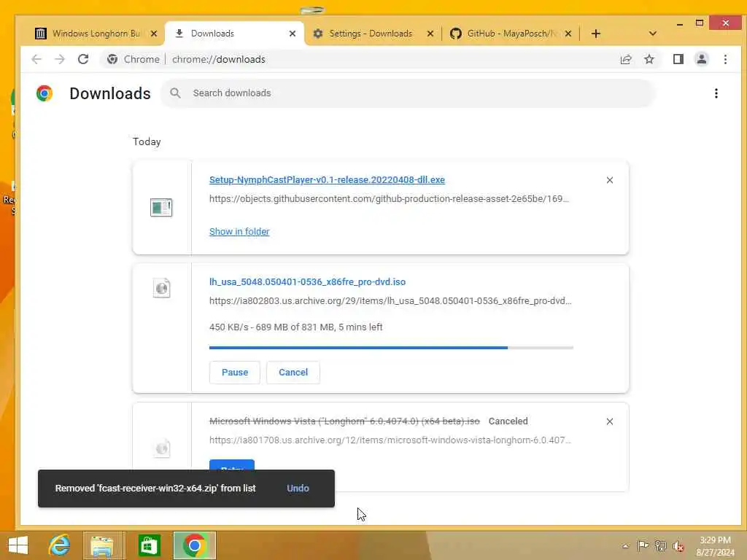Share this page icon in address bar

click(625, 59)
